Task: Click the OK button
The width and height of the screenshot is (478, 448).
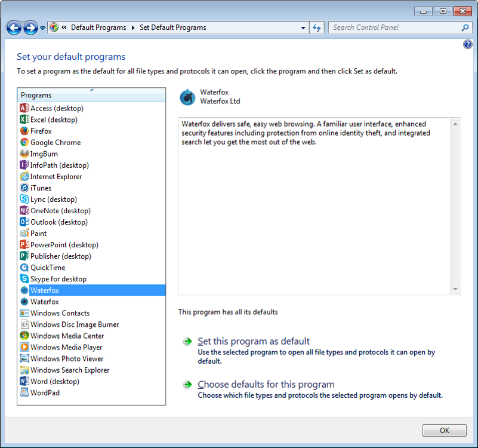Action: [x=445, y=430]
